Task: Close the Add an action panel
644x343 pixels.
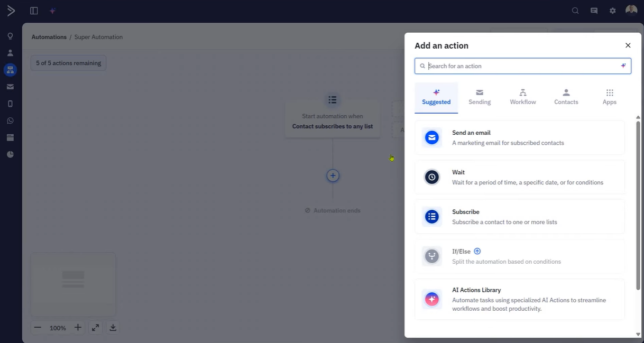Action: pyautogui.click(x=628, y=45)
